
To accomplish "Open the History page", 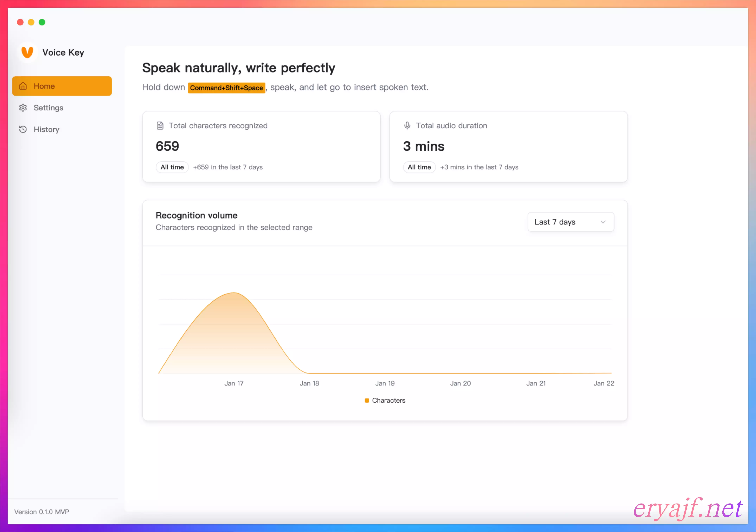I will click(x=46, y=129).
